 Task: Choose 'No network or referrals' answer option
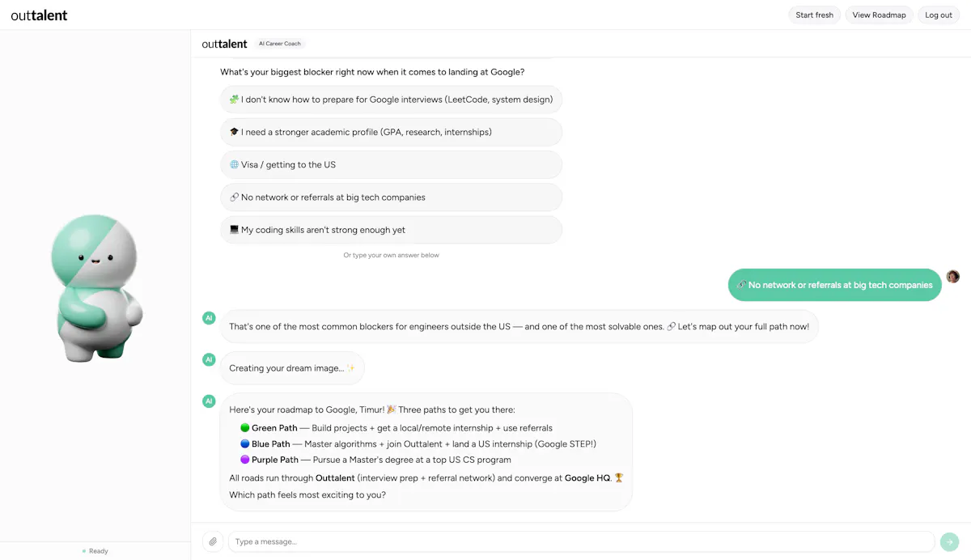391,197
